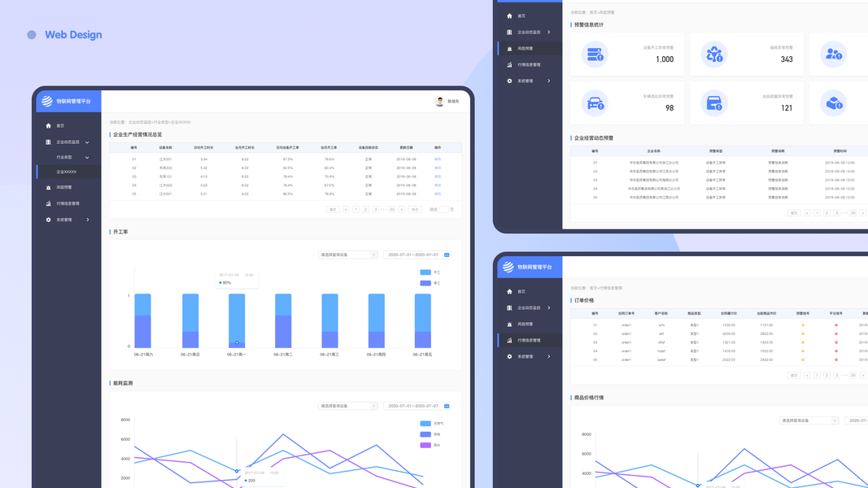Click gear icon in top-right window sidebar
868x488 pixels.
click(509, 81)
